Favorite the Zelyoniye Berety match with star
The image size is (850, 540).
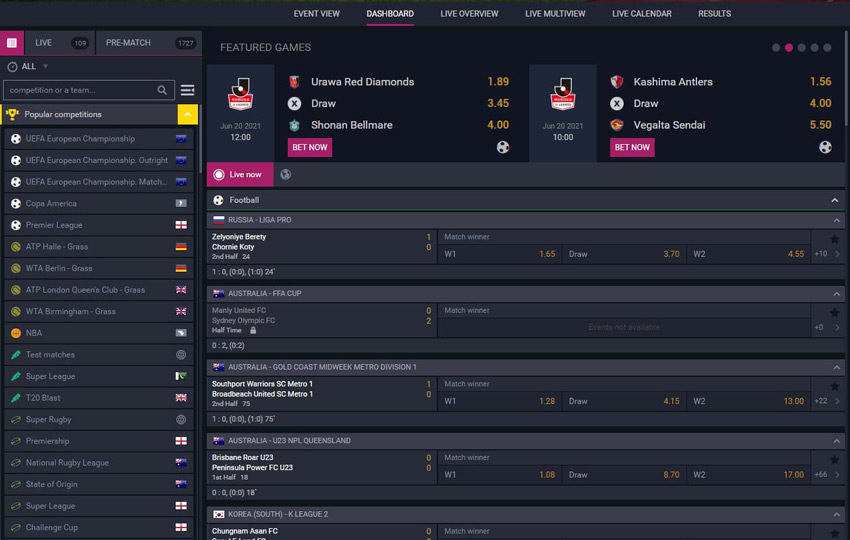(x=835, y=239)
